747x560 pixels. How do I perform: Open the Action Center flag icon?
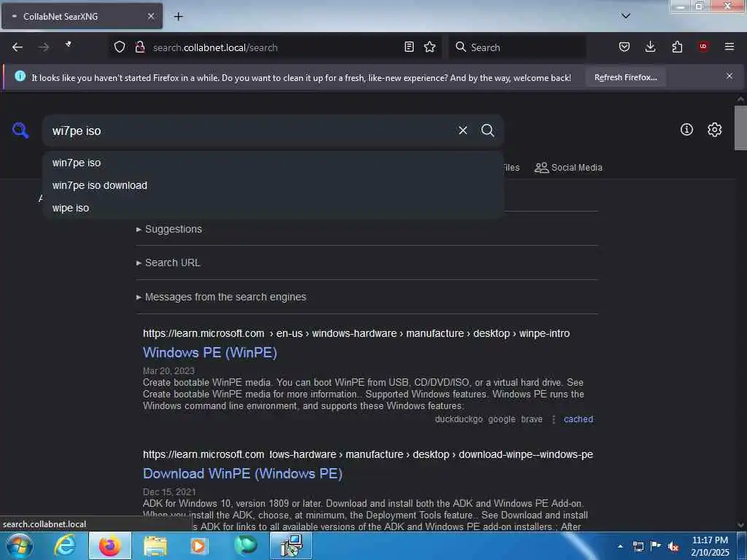(x=656, y=546)
